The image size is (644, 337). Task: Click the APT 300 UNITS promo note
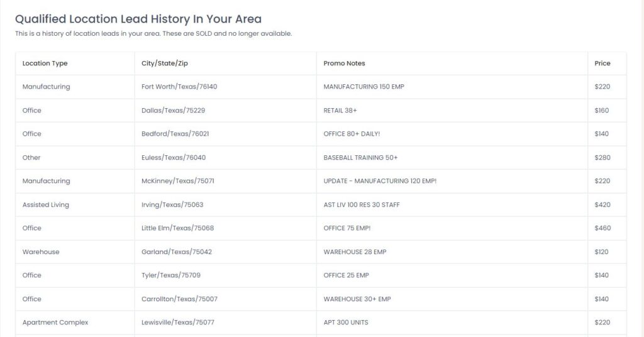tap(346, 323)
